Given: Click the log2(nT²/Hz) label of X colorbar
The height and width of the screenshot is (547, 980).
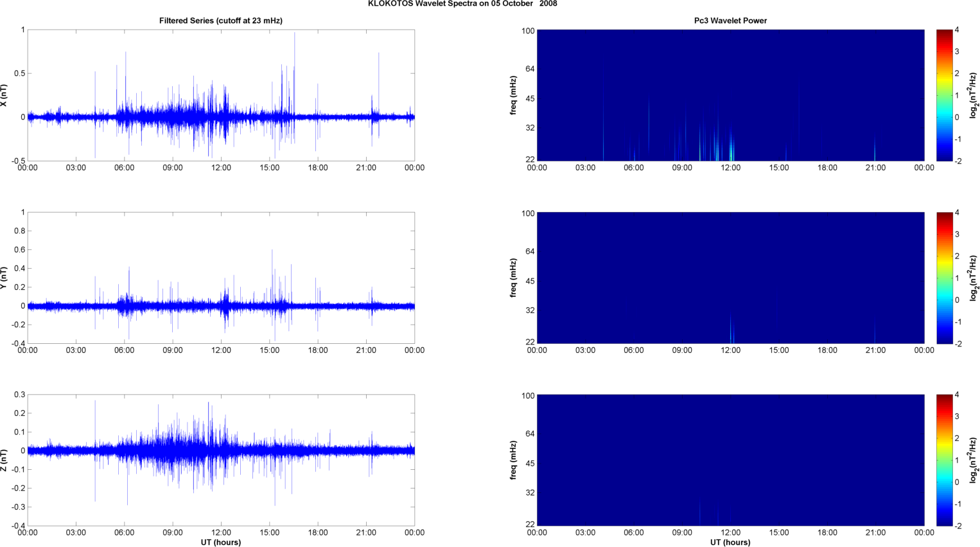Looking at the screenshot, I should 974,95.
